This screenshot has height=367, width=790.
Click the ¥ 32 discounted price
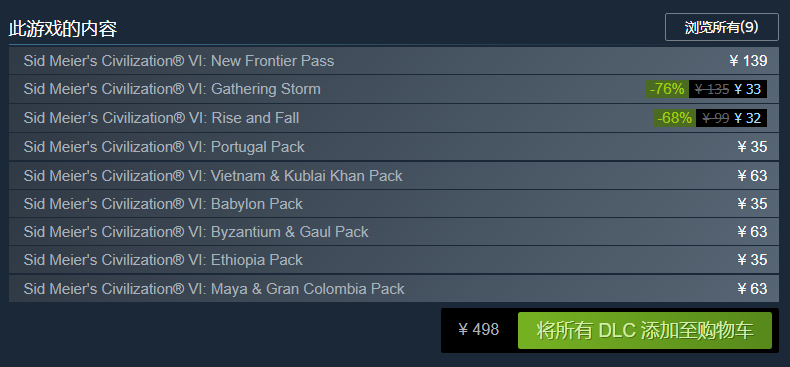747,118
